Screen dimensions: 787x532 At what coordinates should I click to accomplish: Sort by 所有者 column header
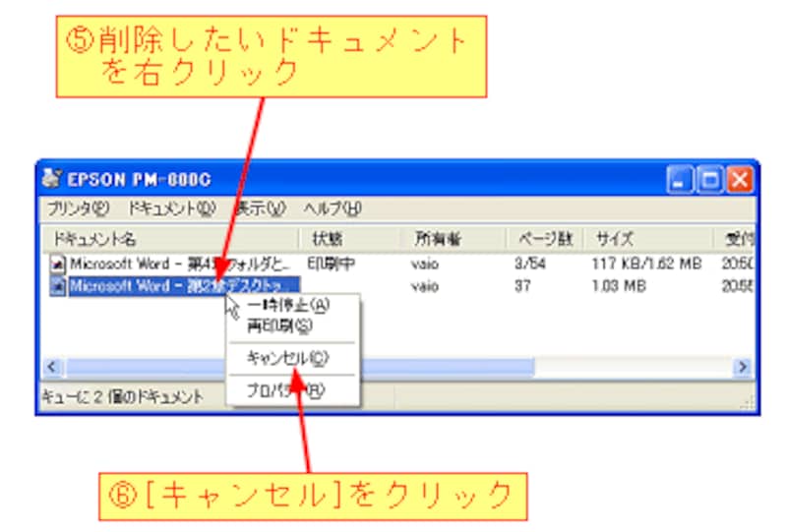pyautogui.click(x=454, y=238)
